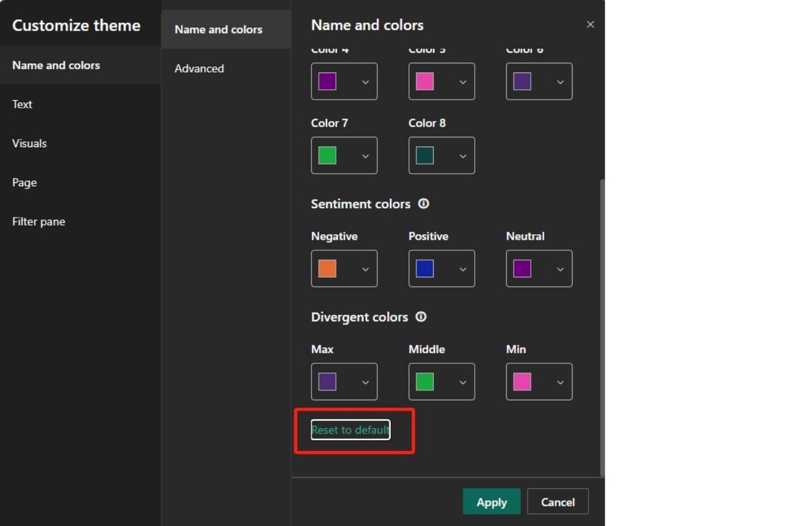Click Reset to default link
This screenshot has height=526, width=812.
tap(351, 430)
